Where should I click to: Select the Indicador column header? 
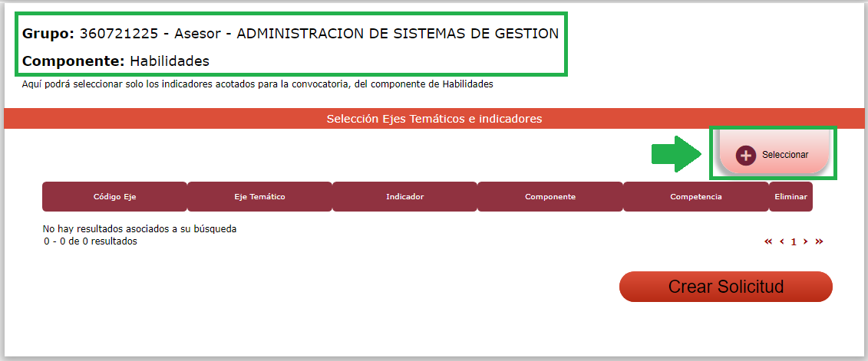click(x=404, y=197)
